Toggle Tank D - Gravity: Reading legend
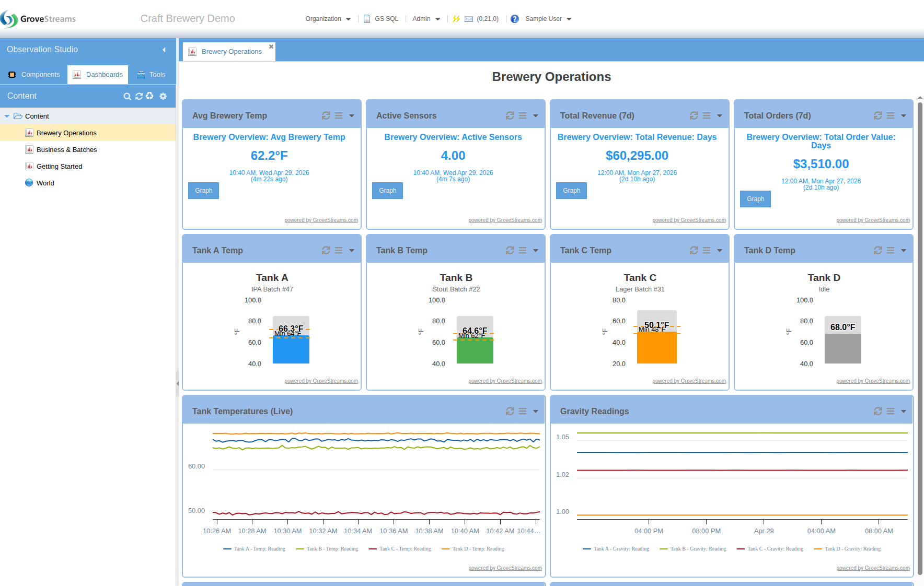This screenshot has height=586, width=924. [847, 549]
